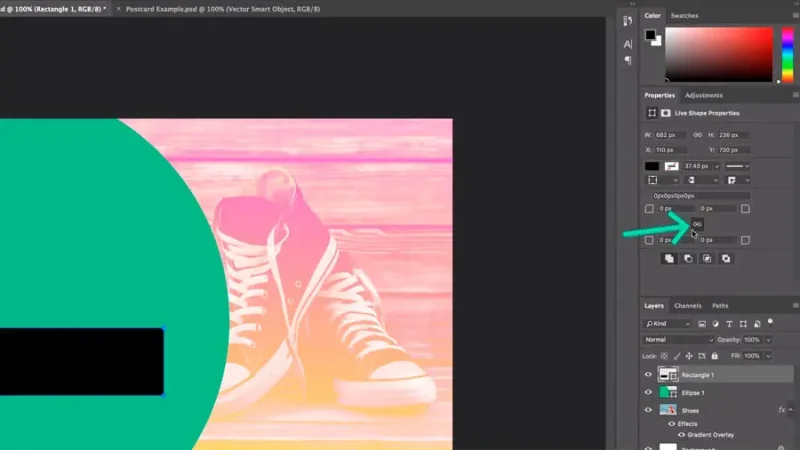Toggle Effects visibility under Shoes layer
800x450 pixels.
(671, 424)
